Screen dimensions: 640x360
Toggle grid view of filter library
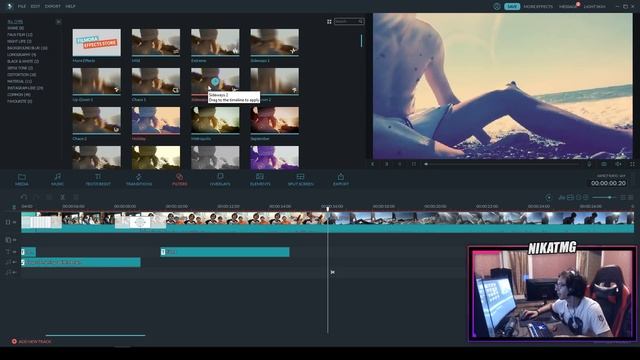point(329,22)
